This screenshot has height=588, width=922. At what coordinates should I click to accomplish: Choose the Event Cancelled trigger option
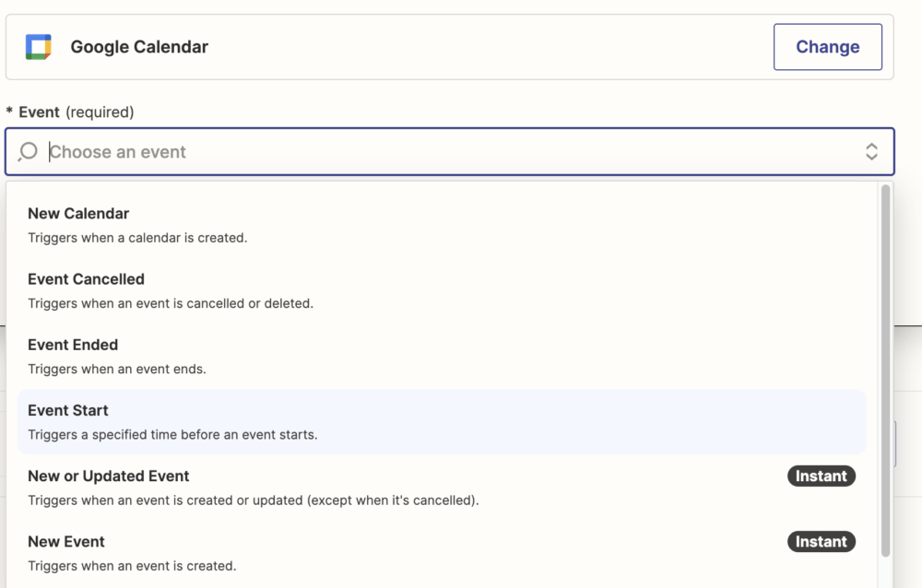(86, 279)
